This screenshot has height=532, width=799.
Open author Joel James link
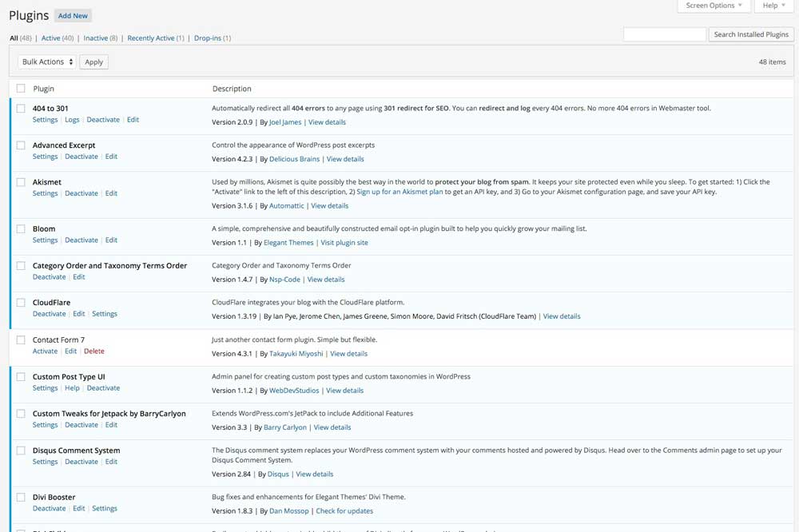click(285, 122)
